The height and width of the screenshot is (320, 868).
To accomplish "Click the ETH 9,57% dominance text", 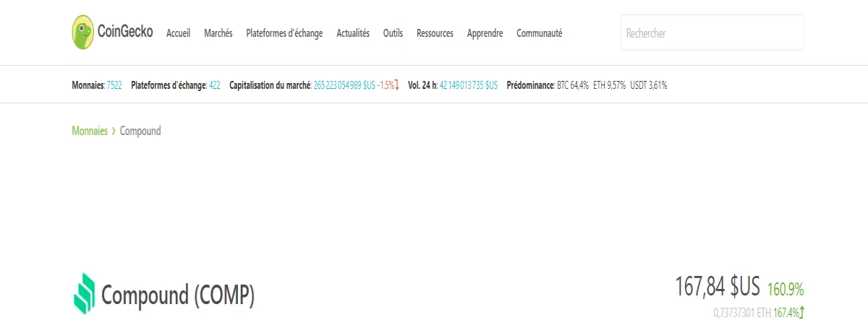I will point(609,85).
